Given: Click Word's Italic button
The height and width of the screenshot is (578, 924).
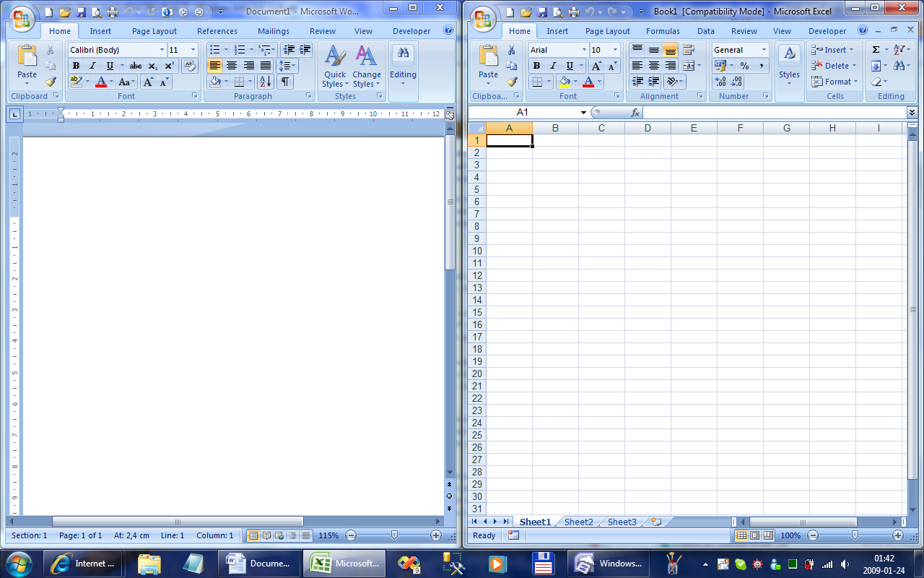Looking at the screenshot, I should 92,66.
